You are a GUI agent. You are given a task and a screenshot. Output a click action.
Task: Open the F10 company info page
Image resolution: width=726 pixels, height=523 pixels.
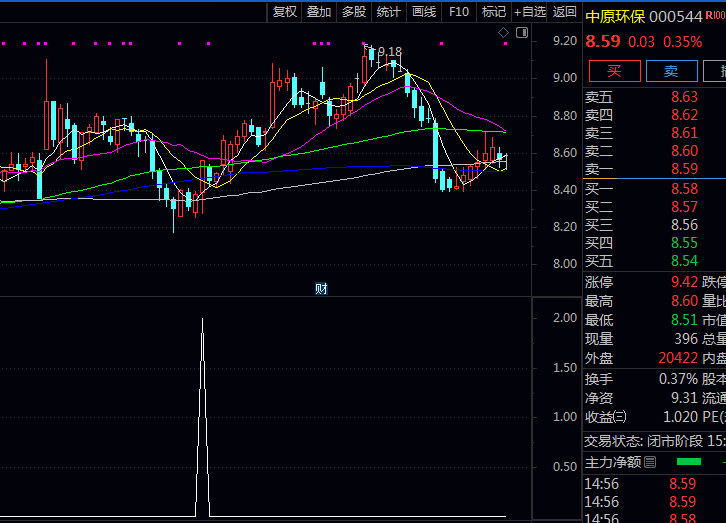[459, 12]
